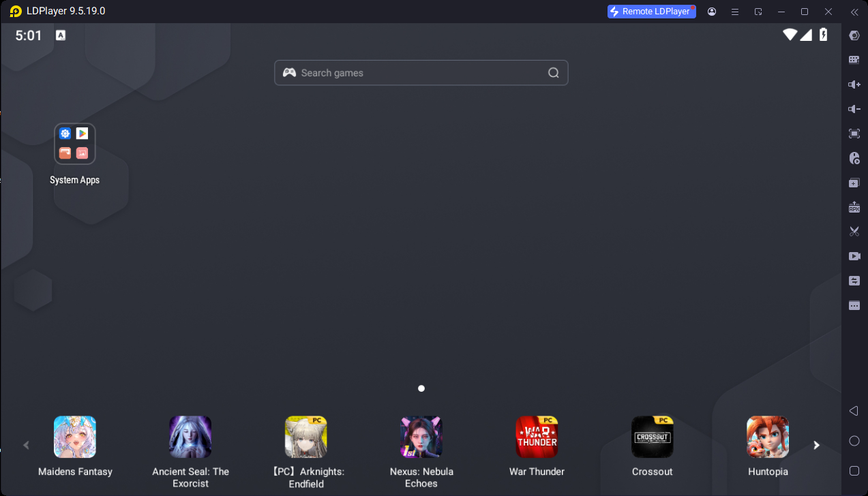868x496 pixels.
Task: Click the keyboard language 'A' status icon
Action: point(61,35)
